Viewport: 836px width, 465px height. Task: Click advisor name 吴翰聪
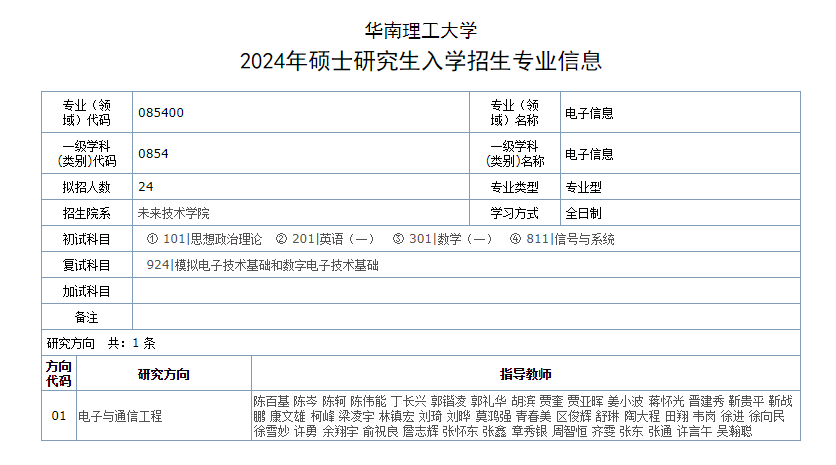click(734, 431)
